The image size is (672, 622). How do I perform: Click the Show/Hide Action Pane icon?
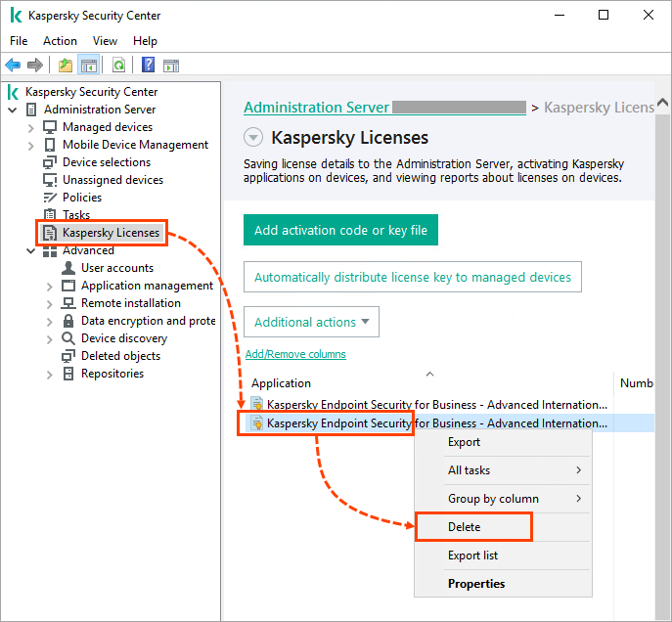171,66
